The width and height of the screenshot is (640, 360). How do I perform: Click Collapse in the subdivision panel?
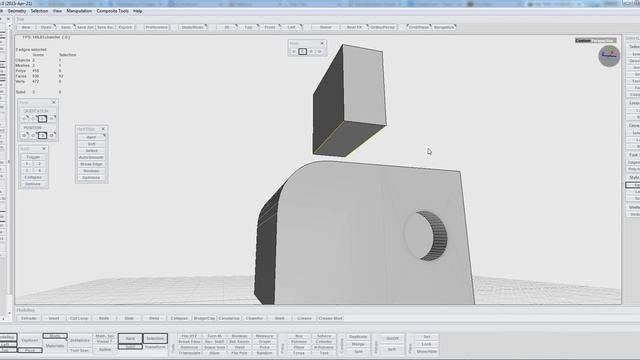pyautogui.click(x=33, y=177)
